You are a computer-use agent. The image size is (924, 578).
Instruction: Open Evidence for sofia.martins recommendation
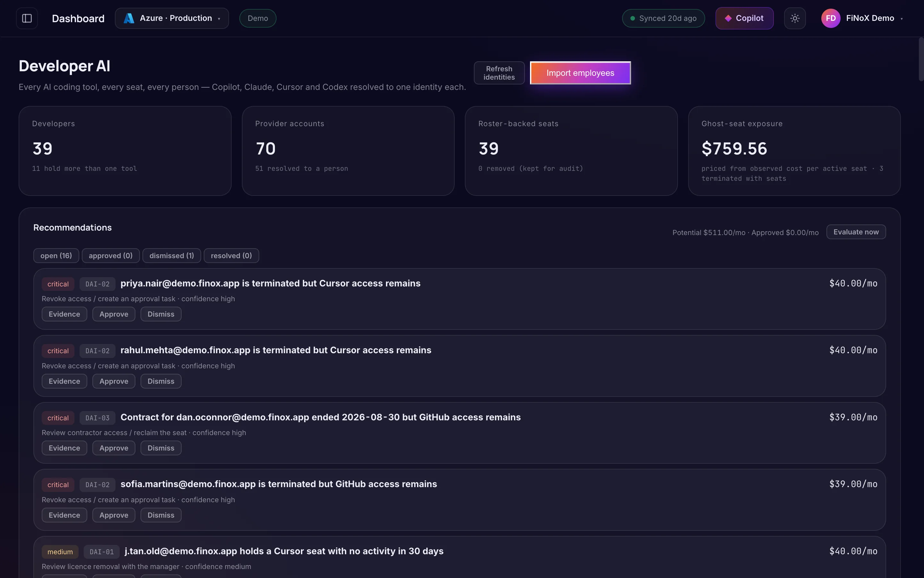[x=64, y=515]
